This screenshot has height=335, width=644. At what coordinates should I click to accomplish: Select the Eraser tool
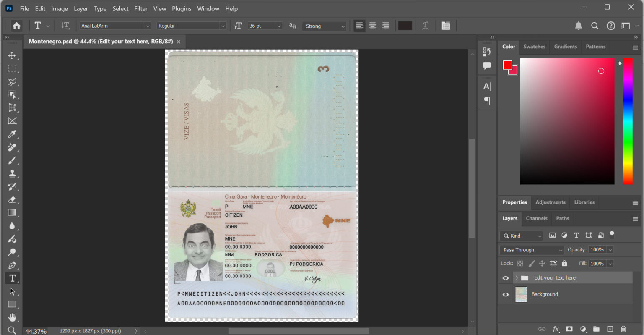click(x=12, y=200)
